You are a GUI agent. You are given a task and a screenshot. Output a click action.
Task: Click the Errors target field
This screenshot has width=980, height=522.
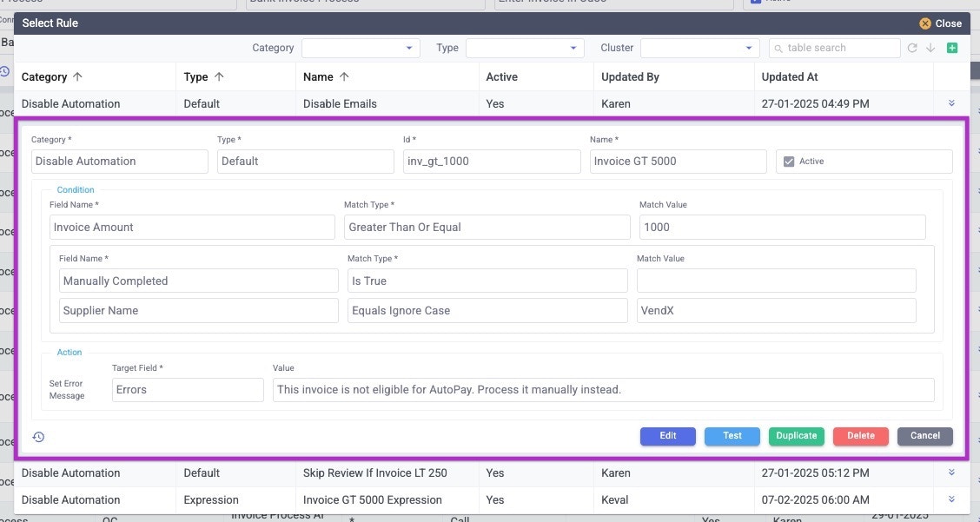click(x=188, y=389)
